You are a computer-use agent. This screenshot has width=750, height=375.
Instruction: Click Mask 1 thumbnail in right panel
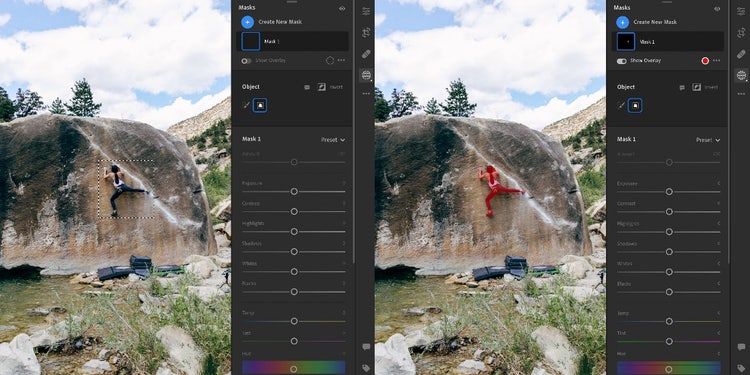[x=626, y=42]
